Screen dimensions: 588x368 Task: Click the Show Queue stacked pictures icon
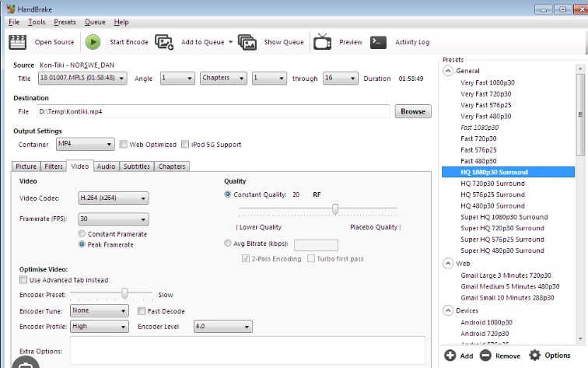(247, 42)
